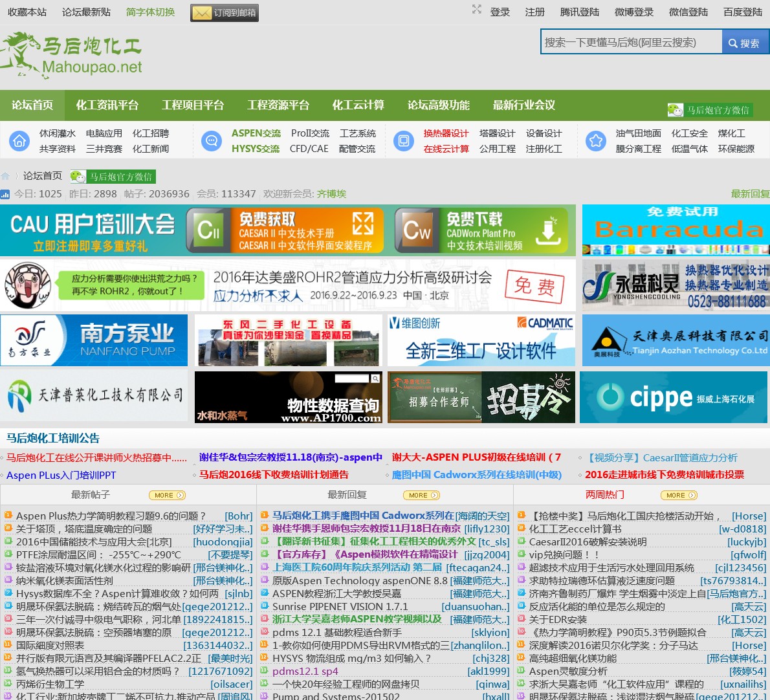Open the 化工云计算 menu
Image resolution: width=770 pixels, height=700 pixels.
tap(358, 105)
